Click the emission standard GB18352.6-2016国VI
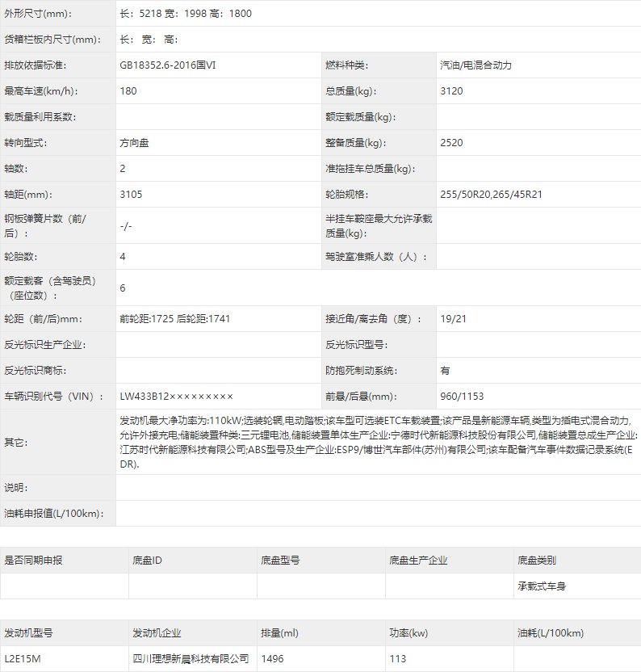Screen dimensions: 641x672 click(x=168, y=65)
